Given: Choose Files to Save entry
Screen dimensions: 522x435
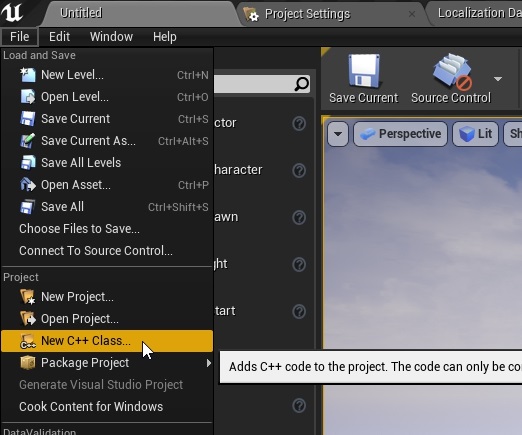Looking at the screenshot, I should point(107,229).
